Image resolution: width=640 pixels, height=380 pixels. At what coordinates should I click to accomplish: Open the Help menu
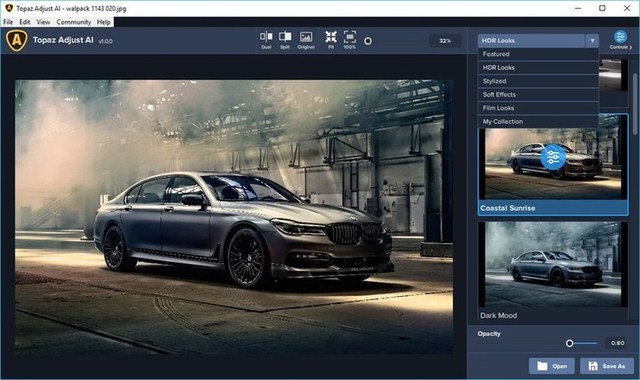click(104, 22)
